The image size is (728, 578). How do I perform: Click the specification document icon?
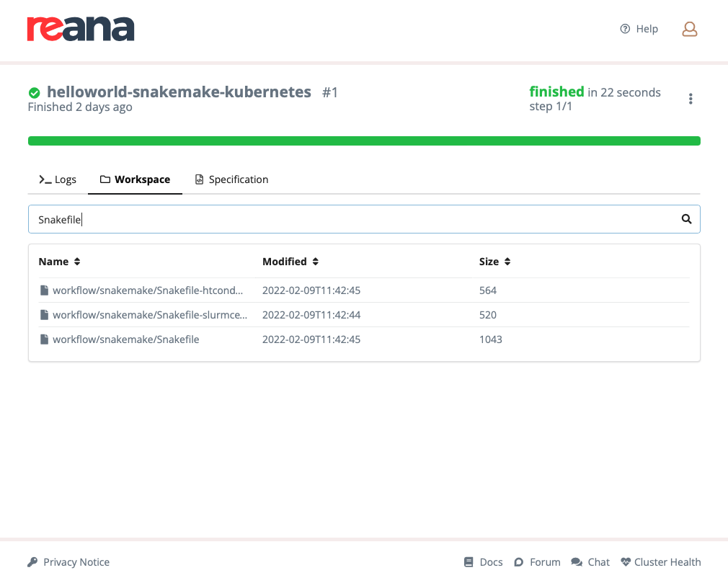click(198, 179)
